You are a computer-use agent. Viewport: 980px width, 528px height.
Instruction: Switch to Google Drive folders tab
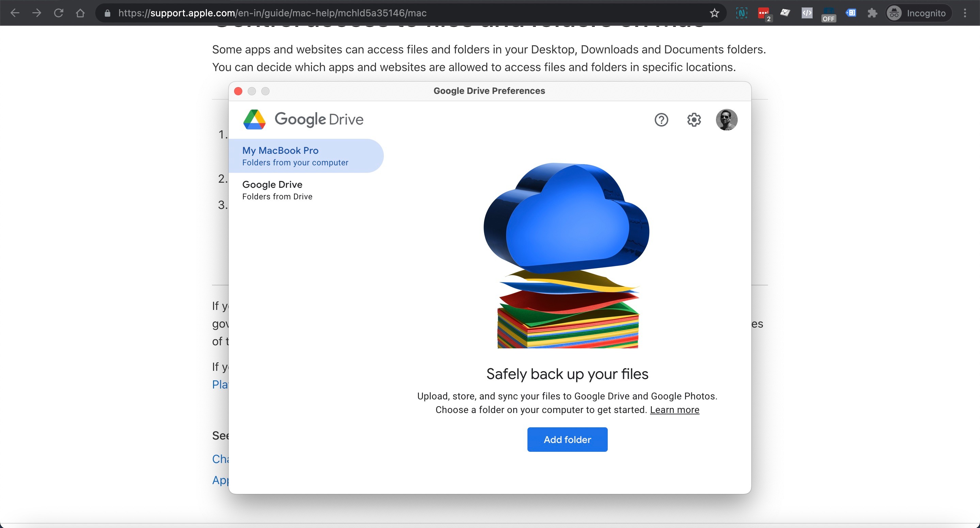tap(277, 190)
